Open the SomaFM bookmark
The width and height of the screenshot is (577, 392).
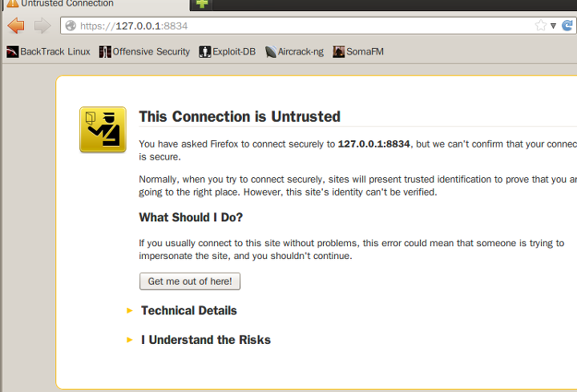(358, 51)
